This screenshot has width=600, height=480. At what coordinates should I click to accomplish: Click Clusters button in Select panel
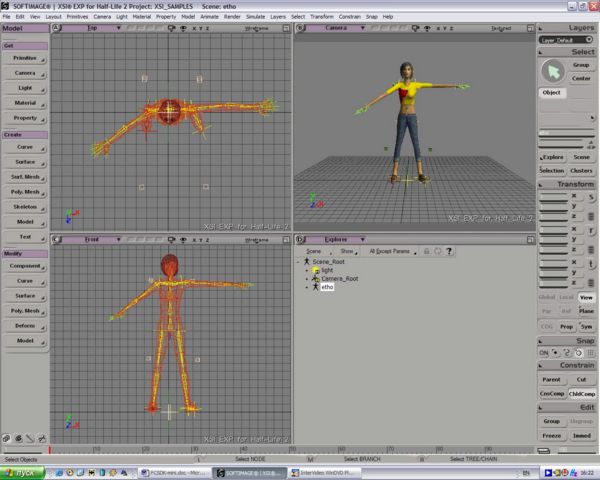pos(581,171)
